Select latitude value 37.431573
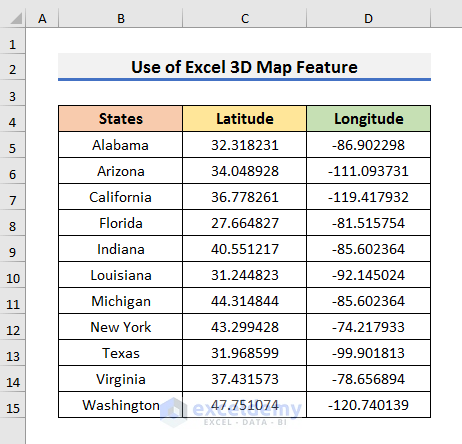The height and width of the screenshot is (444, 462). (x=245, y=379)
